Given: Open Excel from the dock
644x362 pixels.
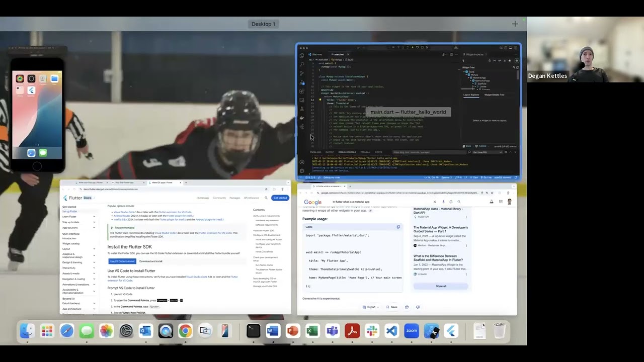Looking at the screenshot, I should [x=312, y=331].
